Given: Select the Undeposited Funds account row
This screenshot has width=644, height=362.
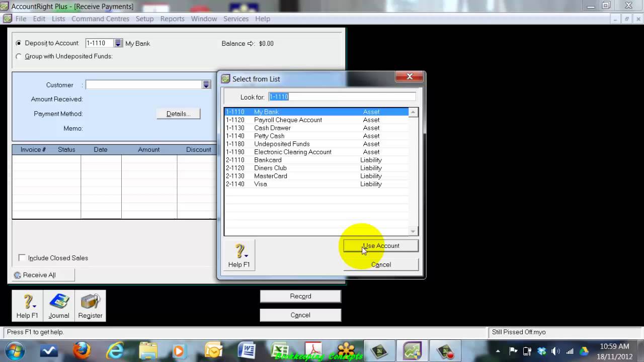Looking at the screenshot, I should click(x=316, y=144).
